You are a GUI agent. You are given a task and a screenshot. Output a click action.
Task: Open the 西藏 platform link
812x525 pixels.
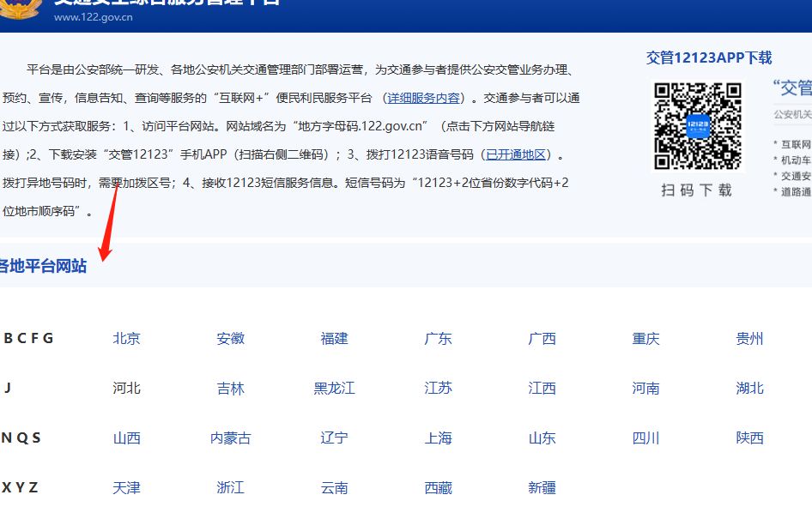click(x=438, y=488)
